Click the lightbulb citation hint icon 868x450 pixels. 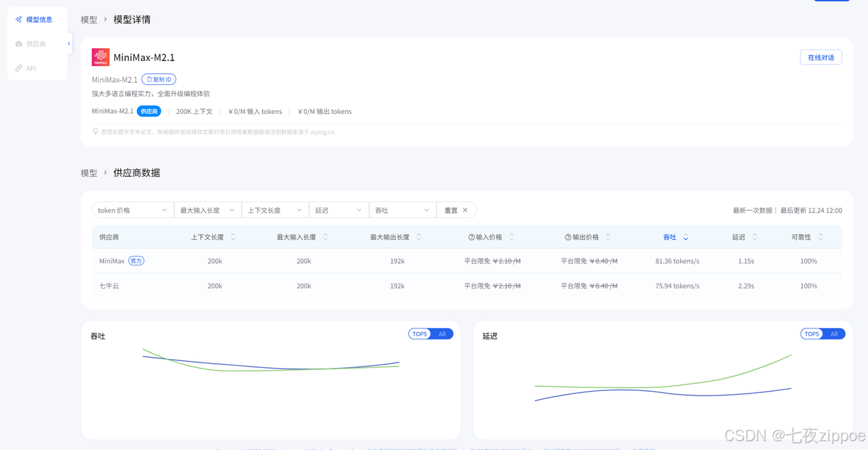point(96,132)
